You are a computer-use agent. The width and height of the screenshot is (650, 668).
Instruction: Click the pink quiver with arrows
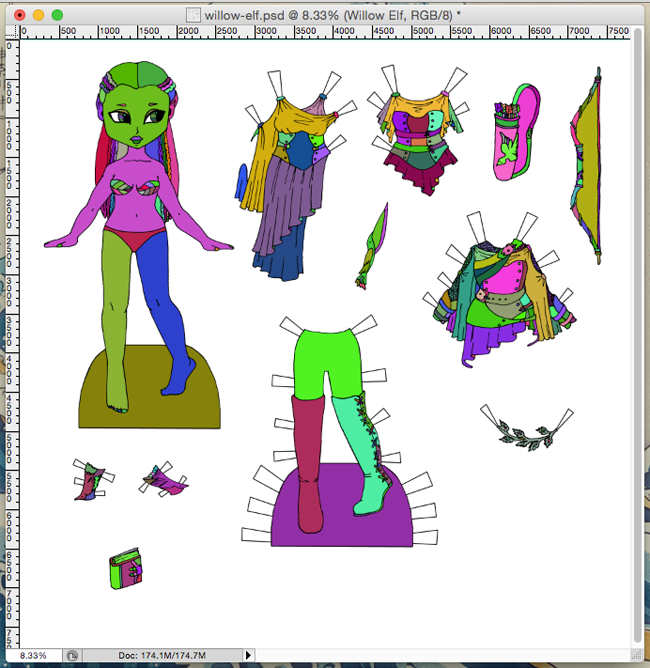pyautogui.click(x=517, y=132)
